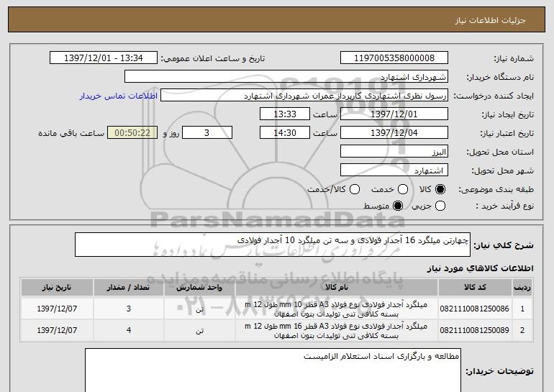Select the کالا radio button
Image resolution: width=554 pixels, height=392 pixels.
pyautogui.click(x=440, y=190)
